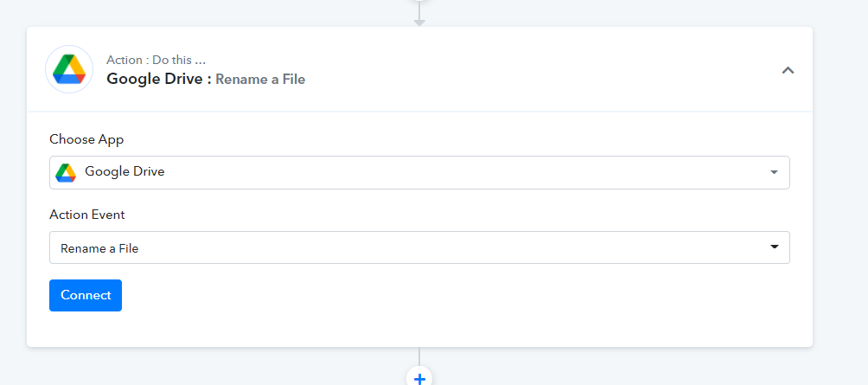Click the Connect button
Image resolution: width=868 pixels, height=385 pixels.
pyautogui.click(x=86, y=295)
